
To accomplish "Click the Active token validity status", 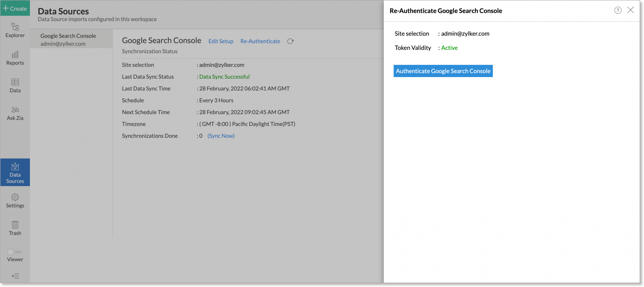I will (x=449, y=48).
